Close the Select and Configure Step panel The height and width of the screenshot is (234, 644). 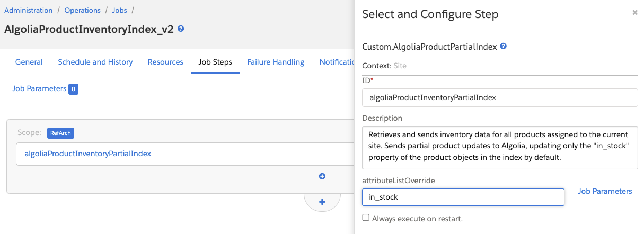pos(634,13)
